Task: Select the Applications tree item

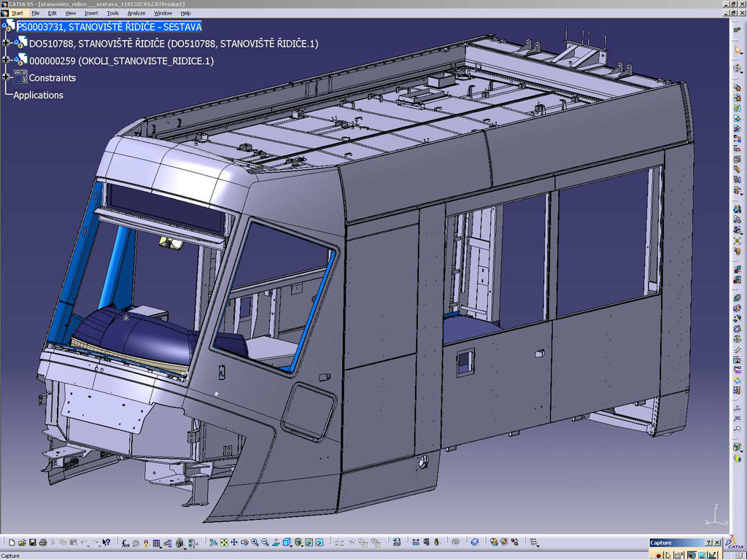Action: 38,95
